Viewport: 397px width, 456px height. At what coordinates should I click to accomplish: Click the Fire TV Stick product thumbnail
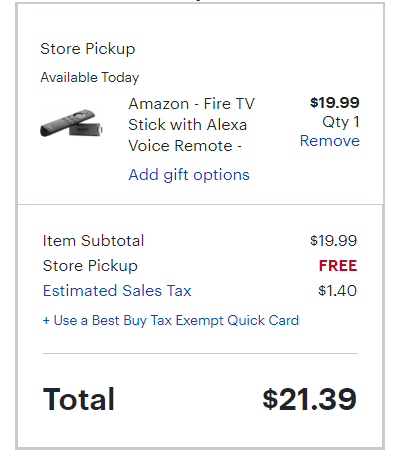(71, 123)
